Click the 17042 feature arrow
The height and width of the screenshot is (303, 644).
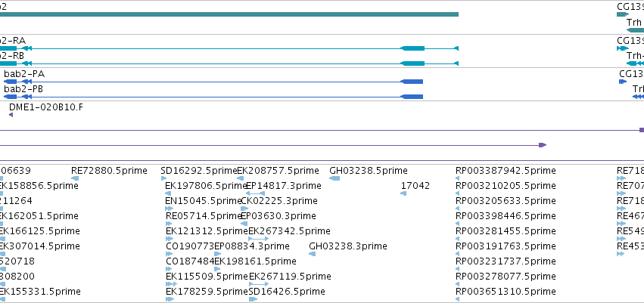(403, 193)
